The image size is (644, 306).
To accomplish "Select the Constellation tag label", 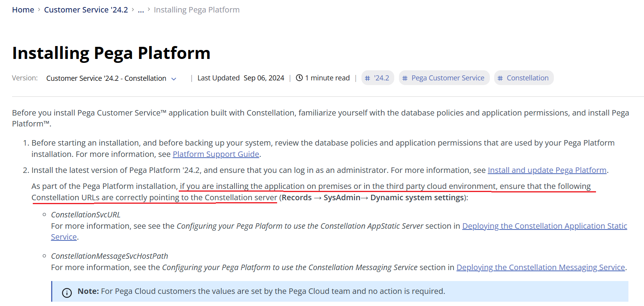I will coord(527,78).
